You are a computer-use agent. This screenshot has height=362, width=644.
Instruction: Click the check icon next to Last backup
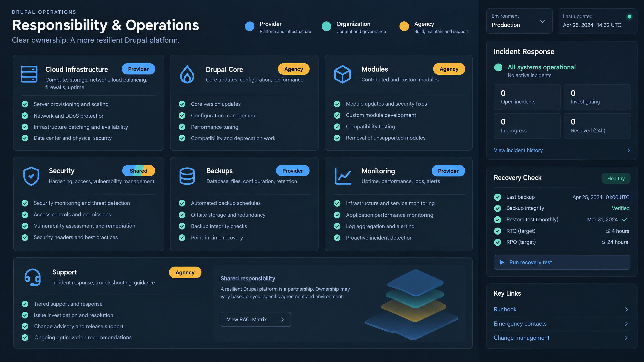[498, 197]
